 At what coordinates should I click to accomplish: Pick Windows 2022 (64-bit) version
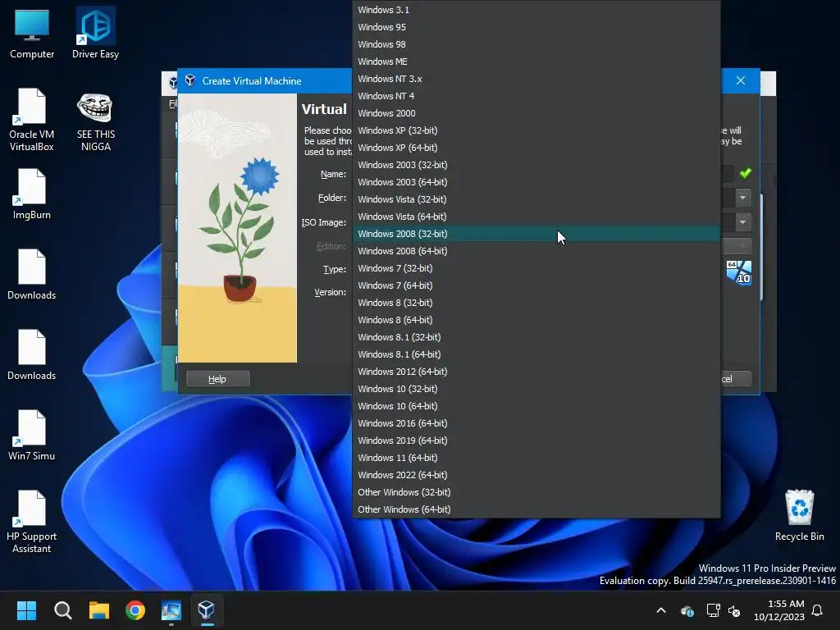(x=536, y=475)
